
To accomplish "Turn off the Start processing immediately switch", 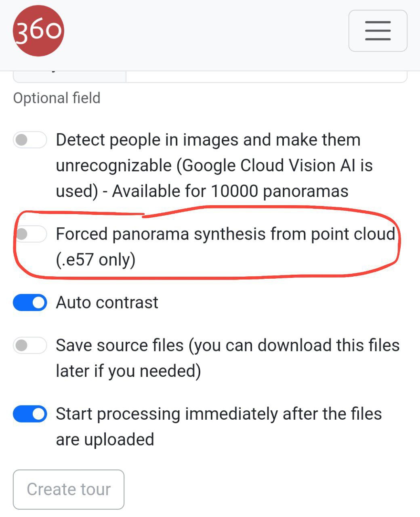I will point(30,414).
